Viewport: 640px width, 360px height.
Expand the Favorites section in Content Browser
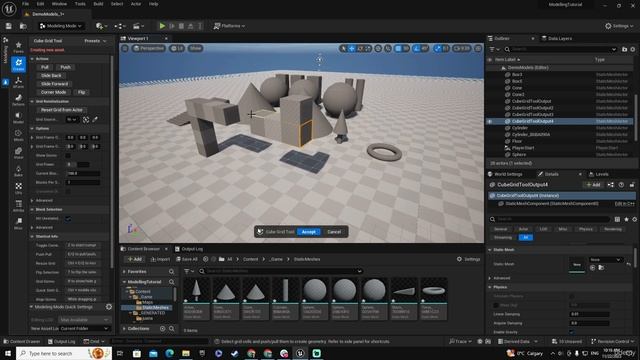point(124,271)
